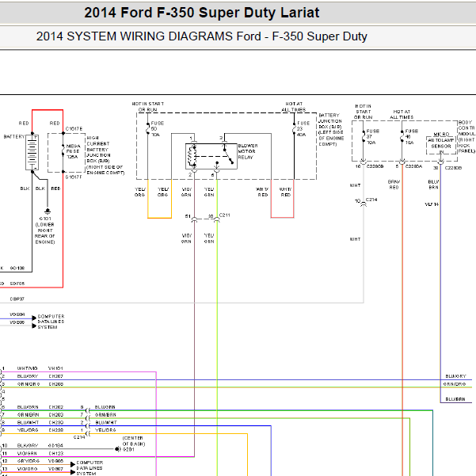The image size is (476, 476).
Task: Click the HOT AT ALL TIMES label above Fuse 23
Action: click(294, 107)
